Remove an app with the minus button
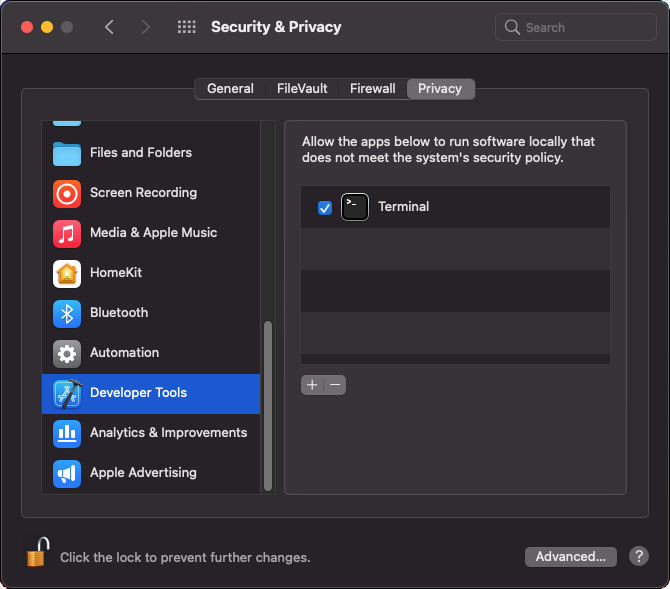The width and height of the screenshot is (670, 589). coord(335,385)
